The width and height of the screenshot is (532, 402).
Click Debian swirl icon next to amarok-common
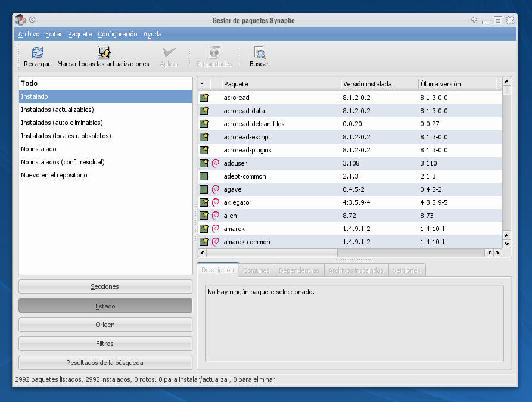[216, 242]
